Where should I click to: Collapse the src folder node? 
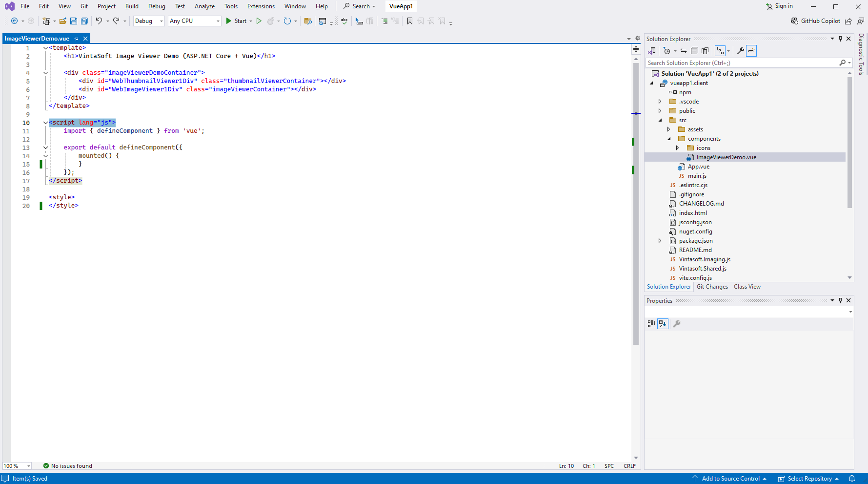pyautogui.click(x=660, y=120)
